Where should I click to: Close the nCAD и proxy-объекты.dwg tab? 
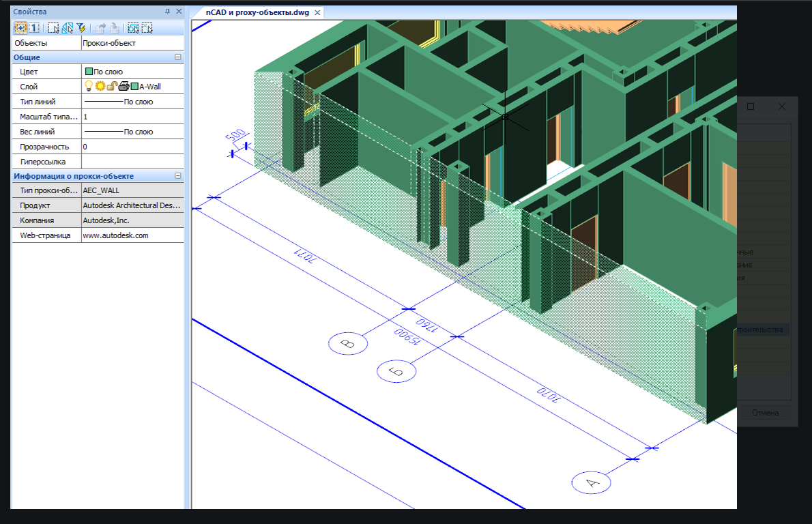317,12
